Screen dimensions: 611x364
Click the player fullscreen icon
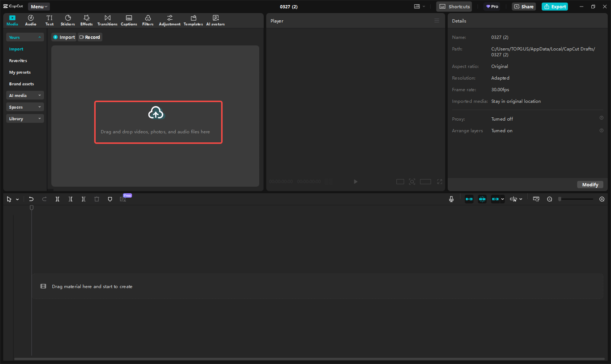440,182
